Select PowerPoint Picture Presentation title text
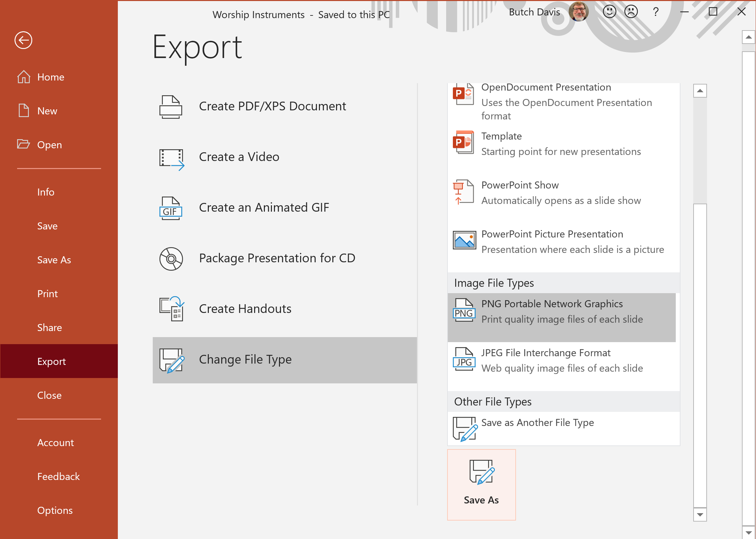Image resolution: width=756 pixels, height=539 pixels. 552,234
